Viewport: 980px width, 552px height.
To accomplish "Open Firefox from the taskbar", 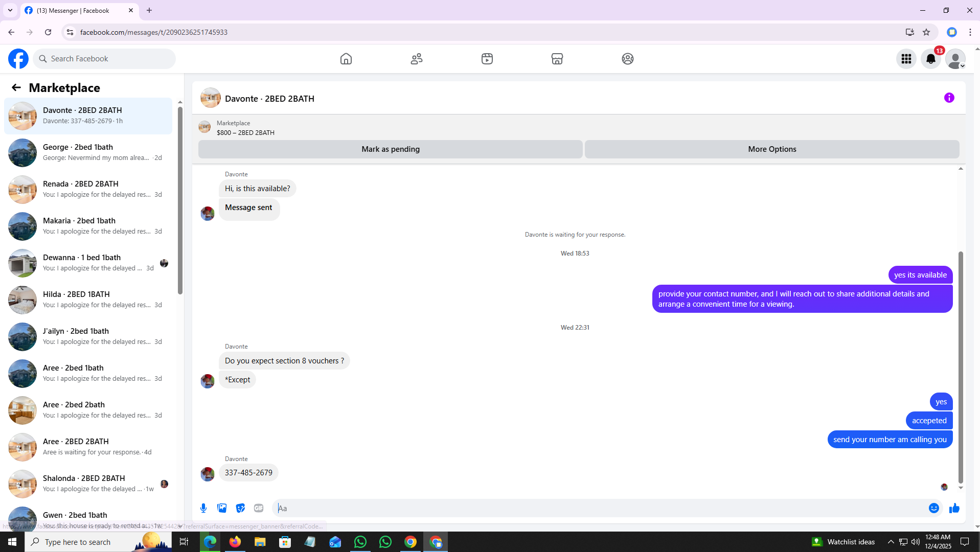I will tap(235, 542).
